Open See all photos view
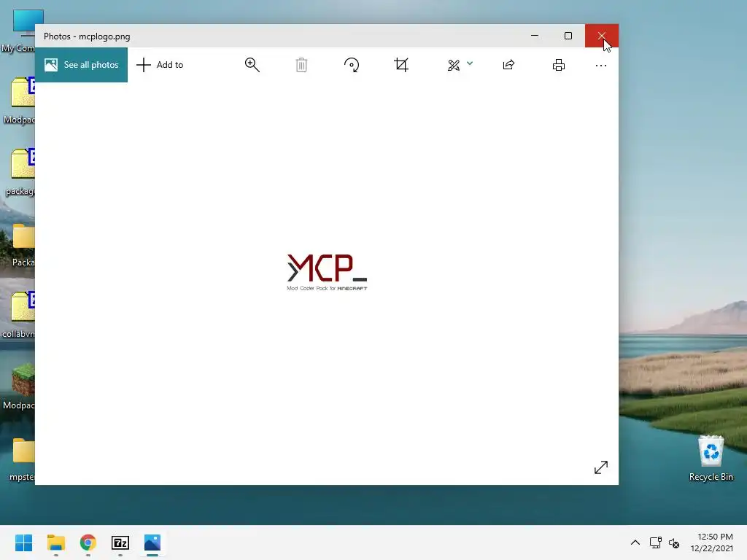This screenshot has width=747, height=560. [x=82, y=65]
